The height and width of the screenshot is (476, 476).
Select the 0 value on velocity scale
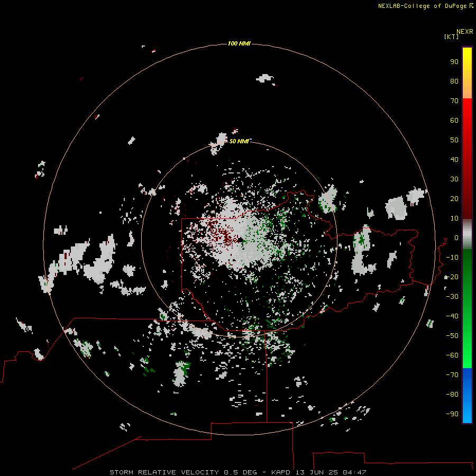(456, 237)
